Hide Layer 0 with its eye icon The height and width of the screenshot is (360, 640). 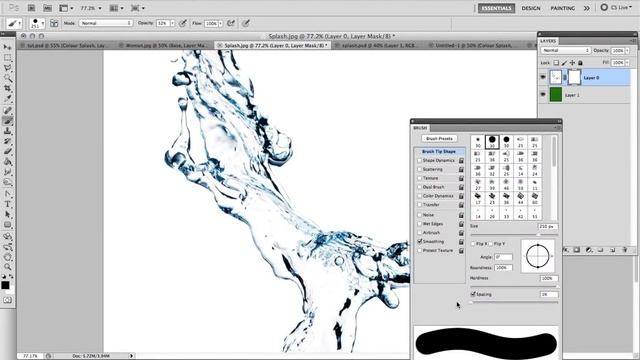[x=543, y=77]
